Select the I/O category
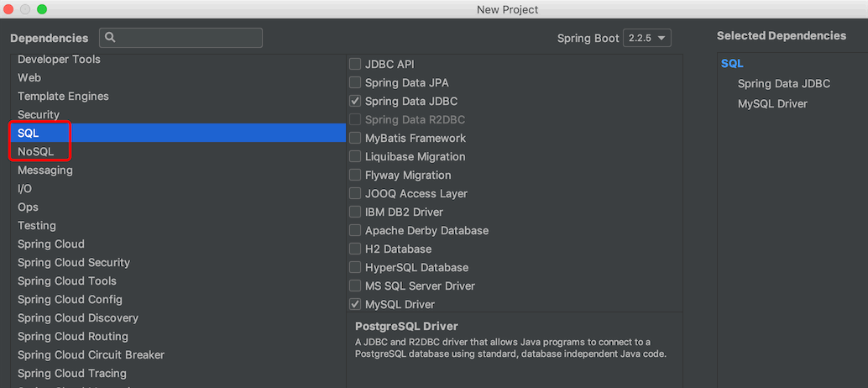 pos(178,189)
